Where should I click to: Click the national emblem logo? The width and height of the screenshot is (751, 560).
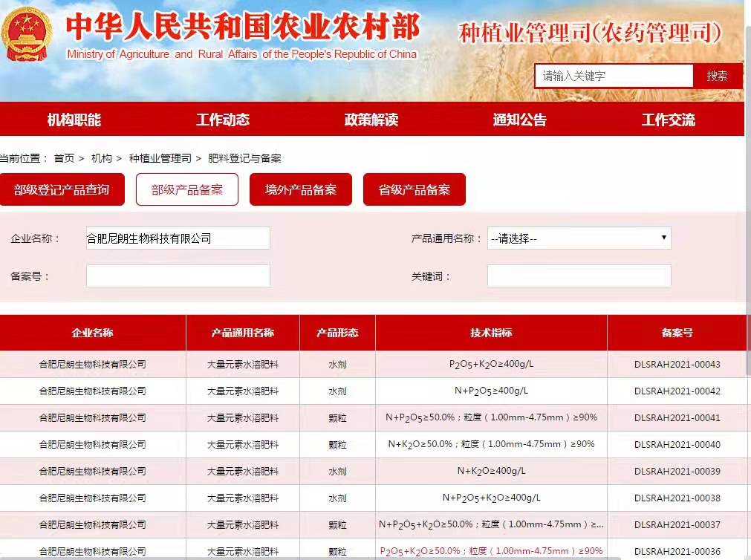28,33
